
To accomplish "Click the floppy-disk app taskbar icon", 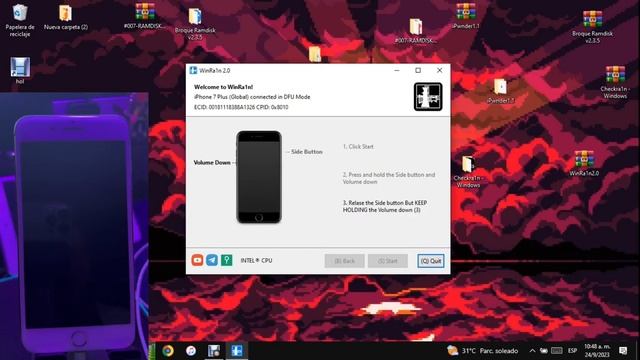I will (214, 351).
